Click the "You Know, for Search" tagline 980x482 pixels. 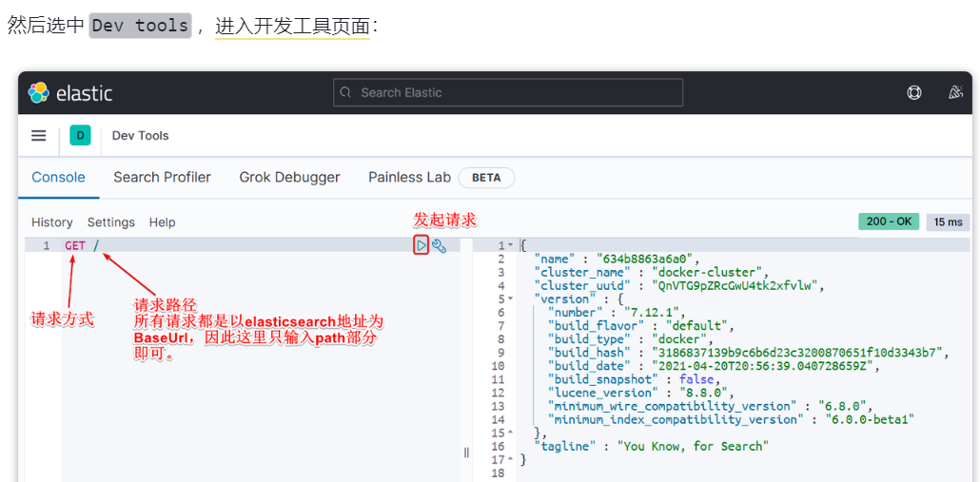pyautogui.click(x=693, y=447)
